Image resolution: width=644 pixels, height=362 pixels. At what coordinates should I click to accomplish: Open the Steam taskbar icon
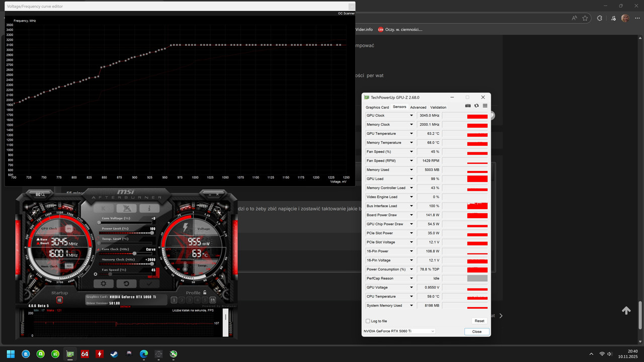[114, 354]
